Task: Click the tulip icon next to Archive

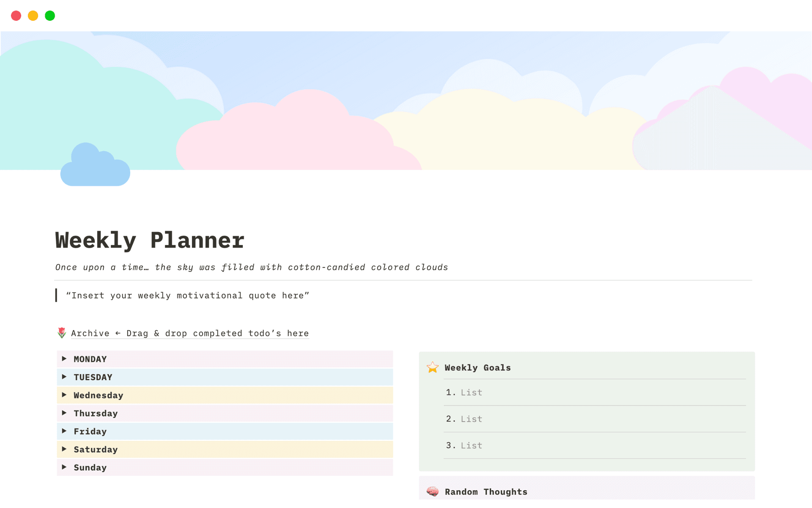Action: coord(62,333)
